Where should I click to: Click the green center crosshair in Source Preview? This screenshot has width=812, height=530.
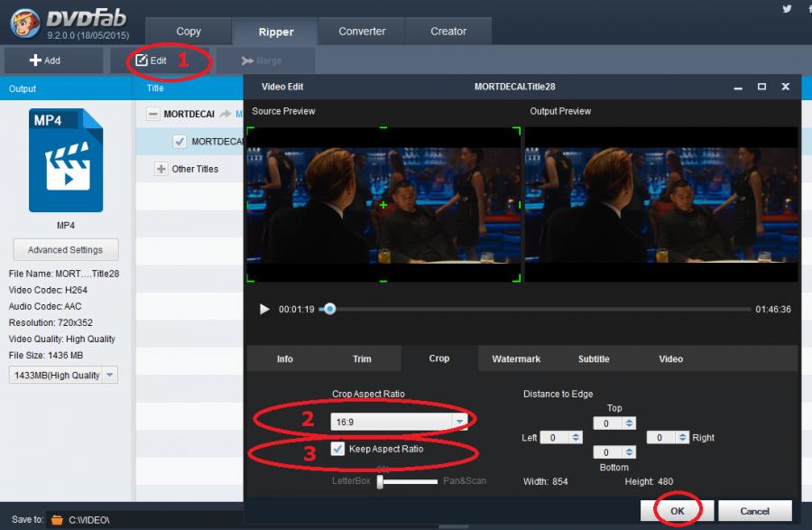pos(383,205)
